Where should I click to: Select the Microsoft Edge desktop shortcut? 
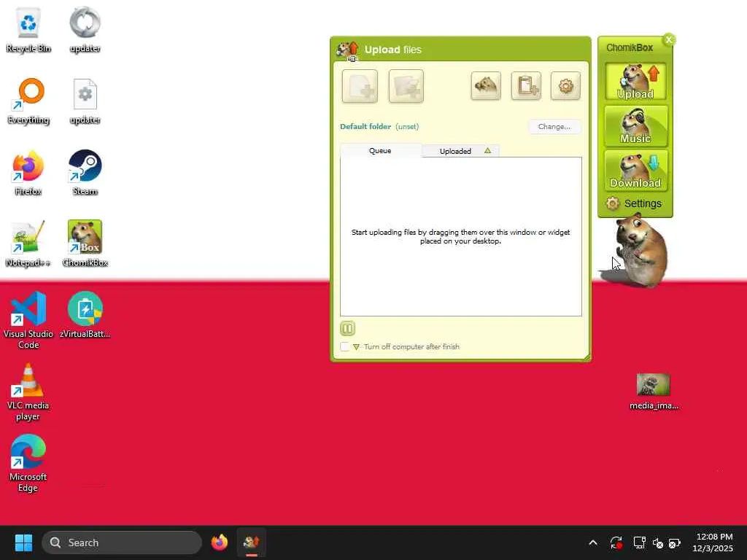pos(28,463)
